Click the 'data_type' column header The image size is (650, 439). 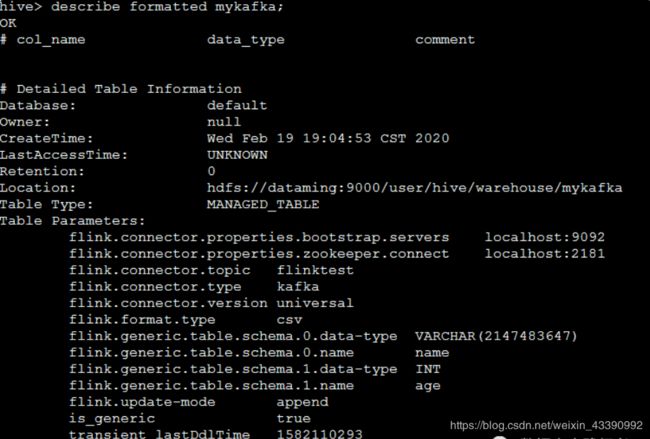point(245,39)
